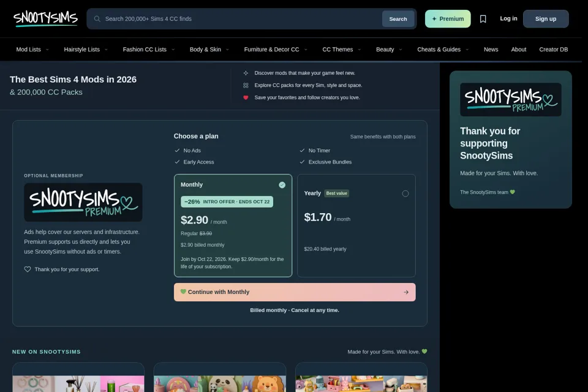Click the sparkle icon next to Discover mods
The height and width of the screenshot is (392, 588).
pyautogui.click(x=246, y=73)
